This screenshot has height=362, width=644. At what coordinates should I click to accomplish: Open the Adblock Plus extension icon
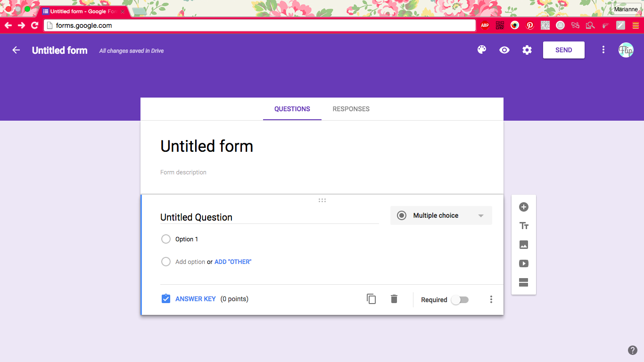485,25
